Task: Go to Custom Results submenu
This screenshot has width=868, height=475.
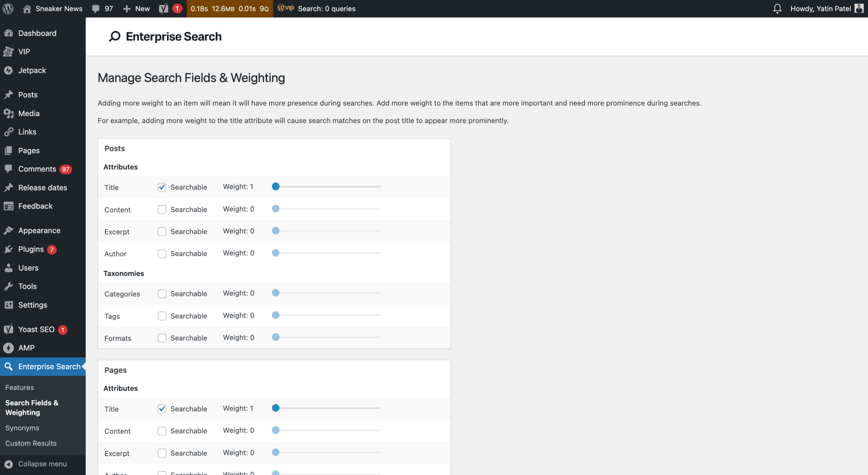Action: tap(31, 444)
